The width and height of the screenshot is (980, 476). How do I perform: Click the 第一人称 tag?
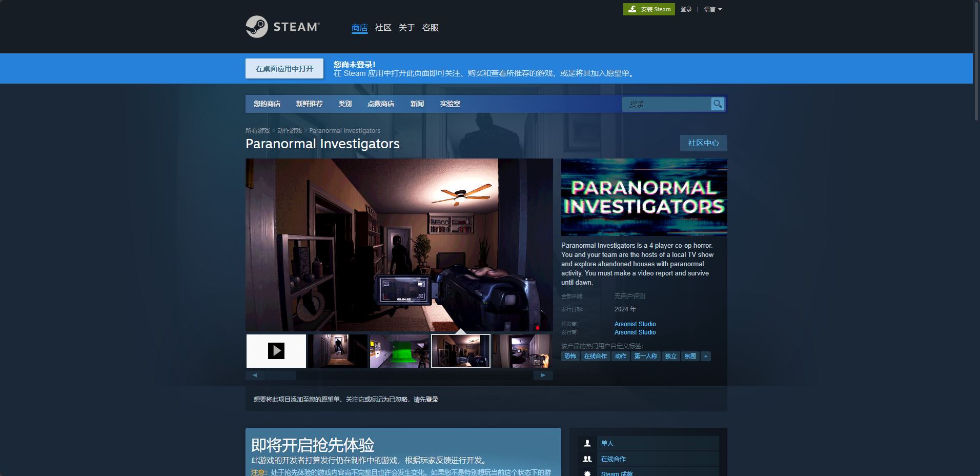click(x=646, y=356)
